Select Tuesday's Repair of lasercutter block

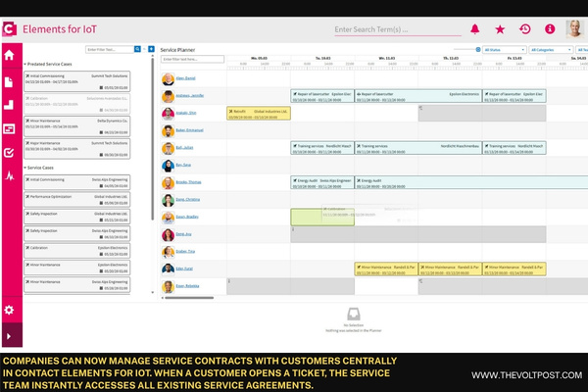(x=322, y=96)
